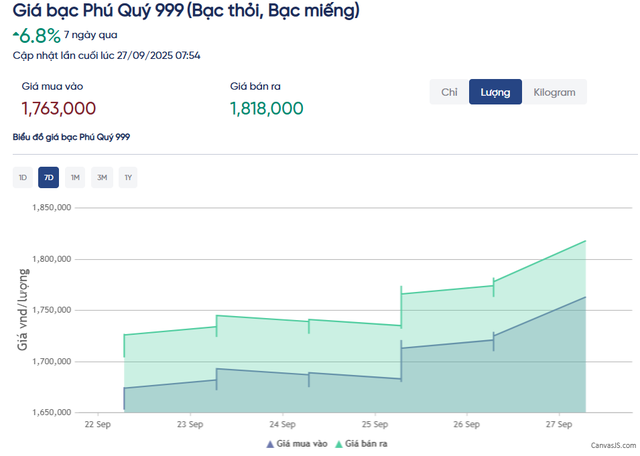Click the sell price 1,818,000

tap(267, 108)
